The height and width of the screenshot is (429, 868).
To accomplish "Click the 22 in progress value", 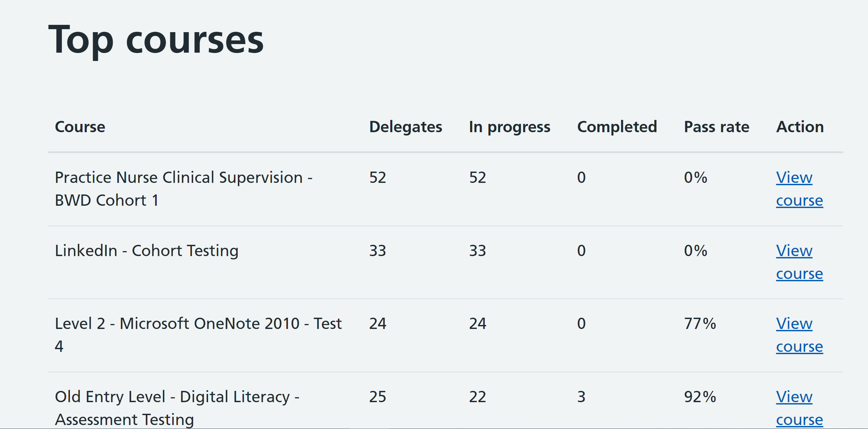I will point(477,397).
